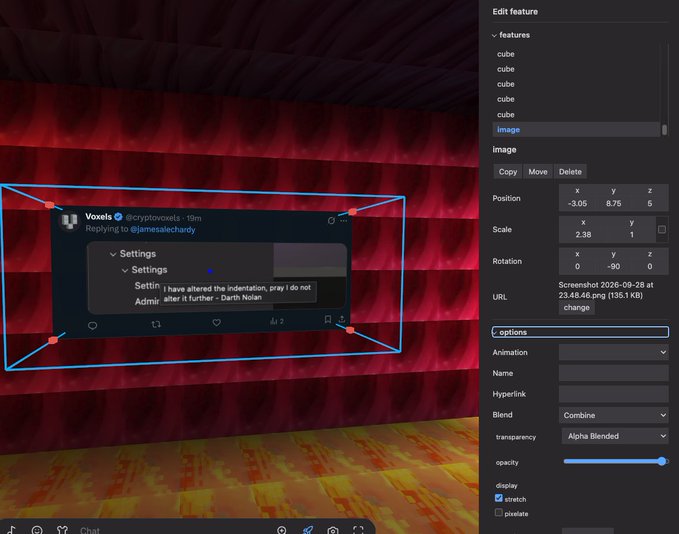The image size is (679, 534).
Task: Click the Hyperlink input field
Action: point(614,394)
